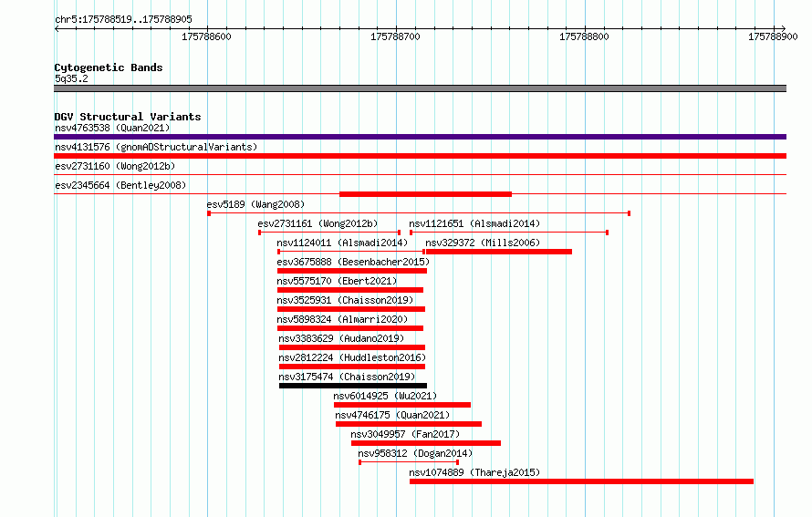Click the esv2345664 (Bentley2008) label
The image size is (812, 517).
pyautogui.click(x=120, y=185)
